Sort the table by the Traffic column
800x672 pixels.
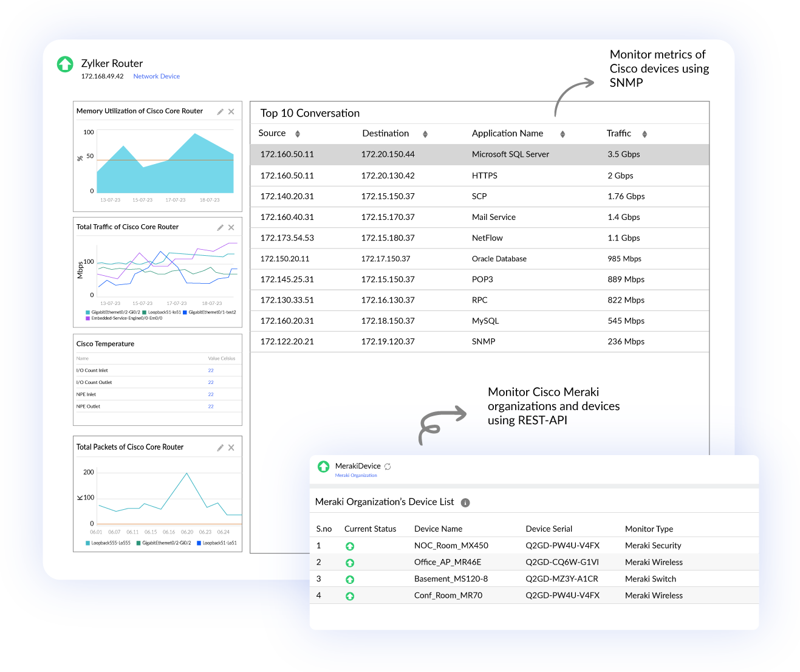644,133
